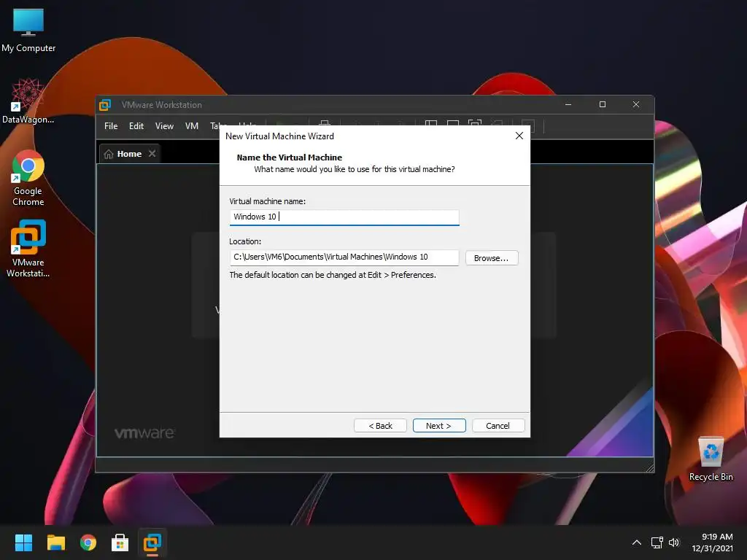This screenshot has width=747, height=560.
Task: Maximize VMware Workstation window
Action: pyautogui.click(x=602, y=104)
